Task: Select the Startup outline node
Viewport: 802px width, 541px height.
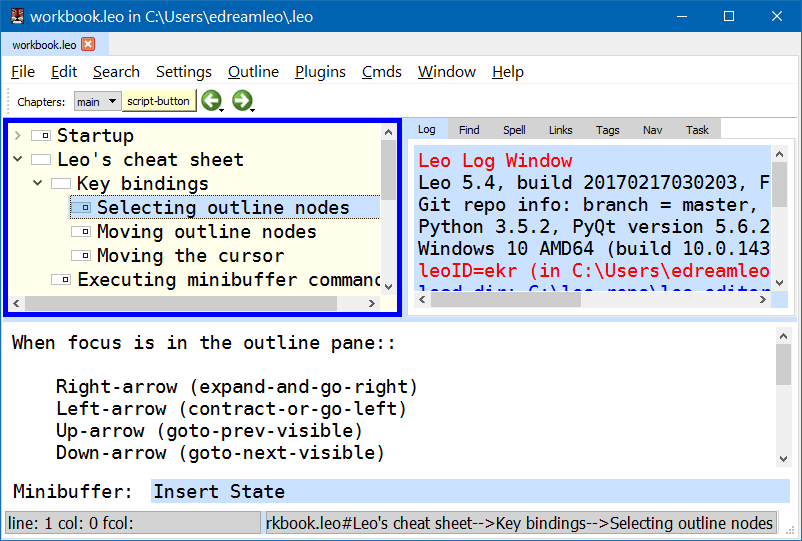Action: tap(95, 136)
